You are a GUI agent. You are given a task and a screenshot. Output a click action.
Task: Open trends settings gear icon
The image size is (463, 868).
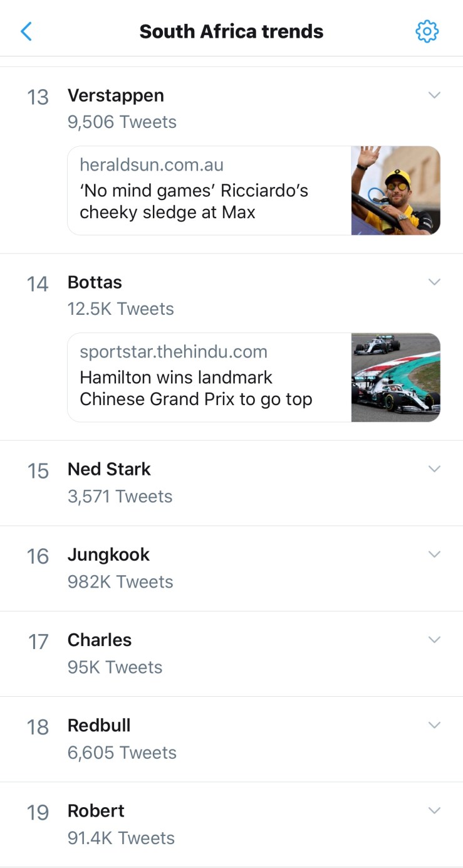pos(427,31)
